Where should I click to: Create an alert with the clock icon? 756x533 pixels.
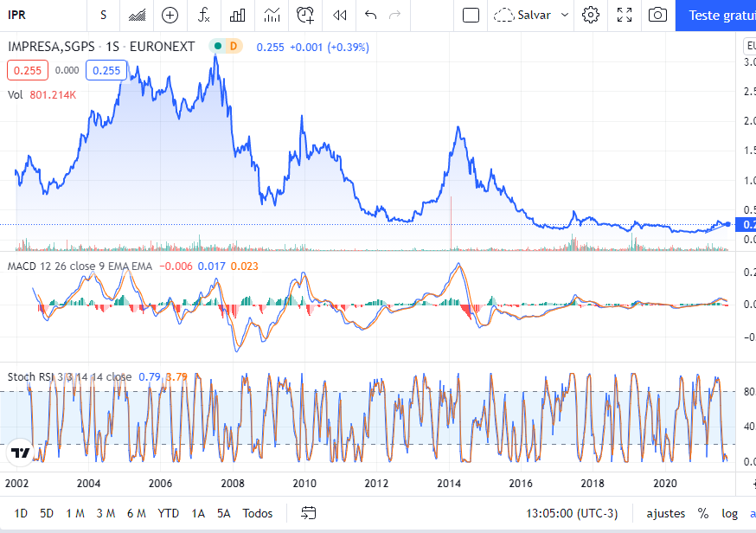tap(305, 15)
